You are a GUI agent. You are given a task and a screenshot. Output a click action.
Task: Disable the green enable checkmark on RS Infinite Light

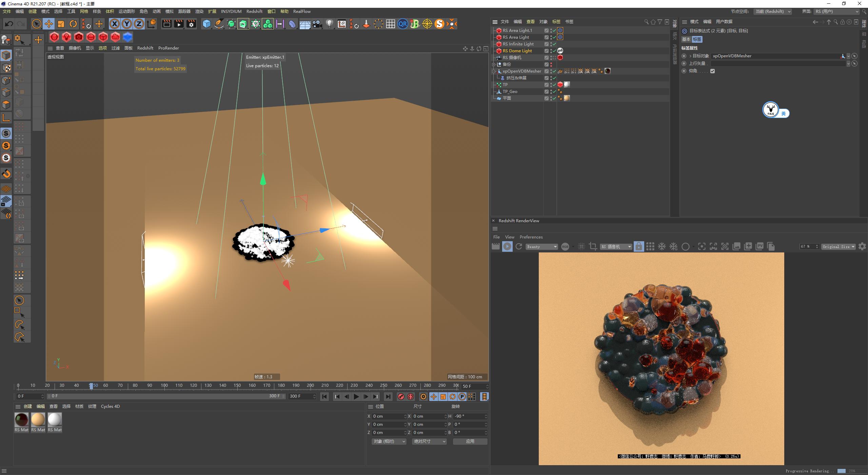555,44
